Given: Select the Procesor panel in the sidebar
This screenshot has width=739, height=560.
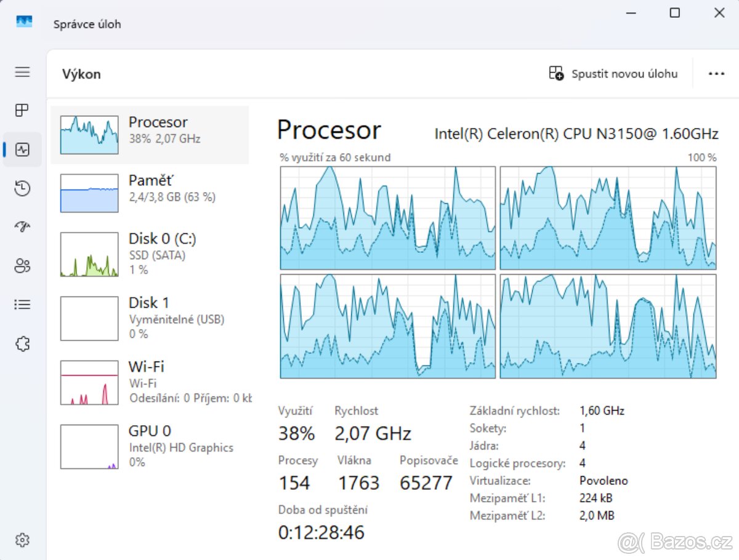Looking at the screenshot, I should point(151,134).
